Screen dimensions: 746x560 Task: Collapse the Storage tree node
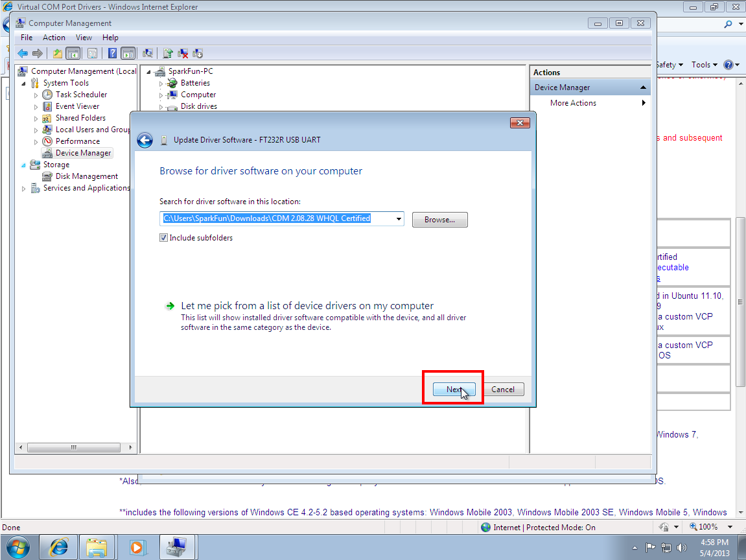pos(23,165)
